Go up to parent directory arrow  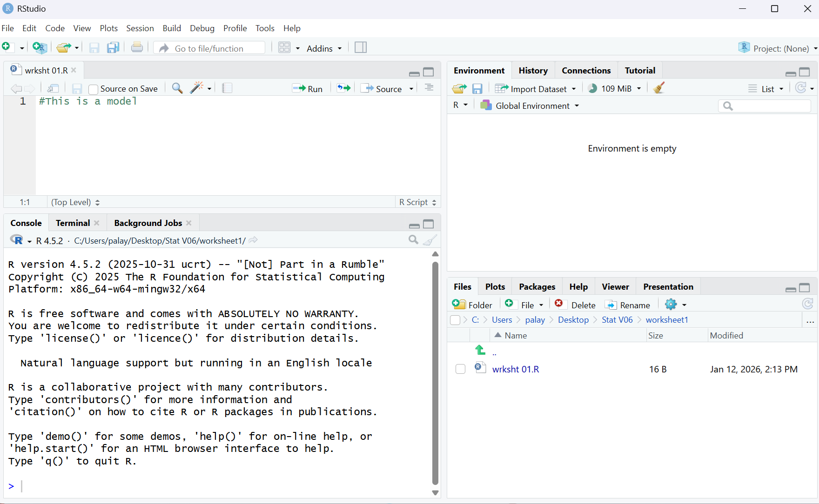coord(480,350)
